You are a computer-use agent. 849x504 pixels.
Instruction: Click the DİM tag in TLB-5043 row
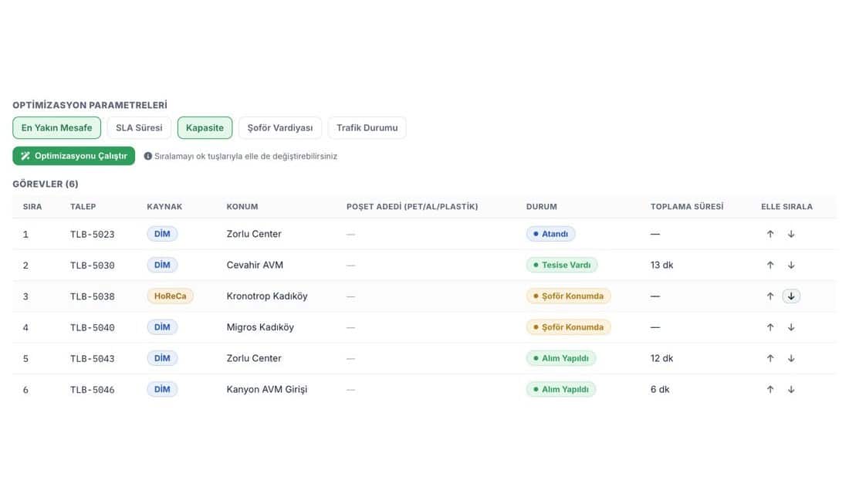pyautogui.click(x=162, y=358)
